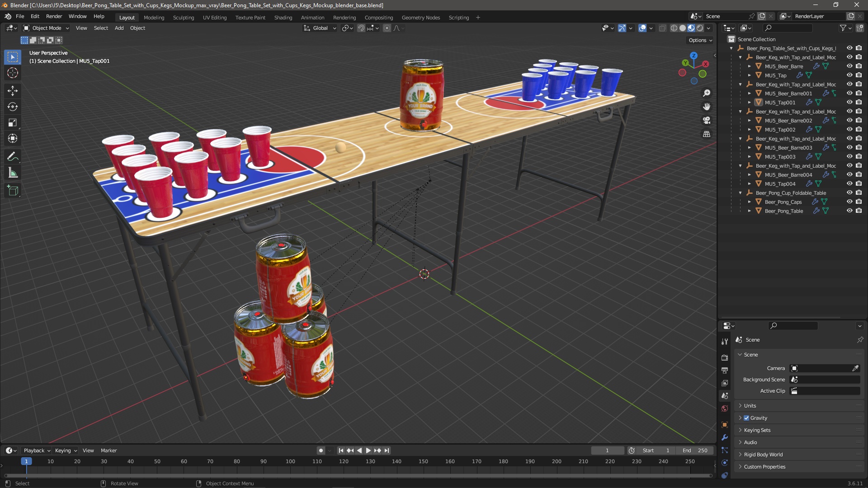868x488 pixels.
Task: Select the Move tool in toolbar
Action: (13, 91)
